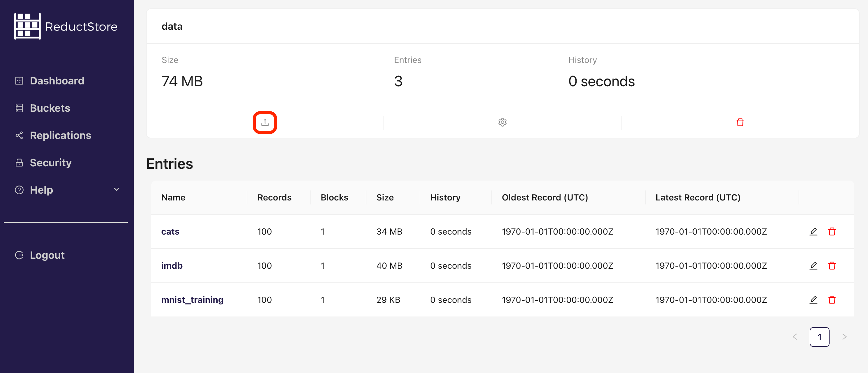Open the Help menu item
The image size is (868, 373).
pos(41,190)
